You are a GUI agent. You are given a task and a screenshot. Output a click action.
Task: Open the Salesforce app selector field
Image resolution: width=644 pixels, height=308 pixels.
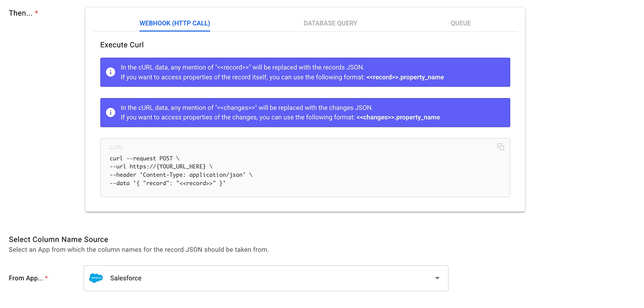click(x=265, y=278)
